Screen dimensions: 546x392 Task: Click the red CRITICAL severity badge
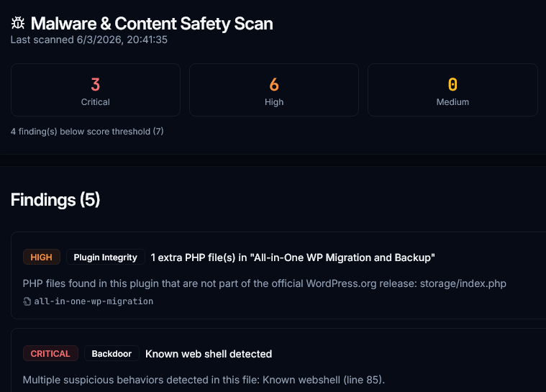pos(50,354)
